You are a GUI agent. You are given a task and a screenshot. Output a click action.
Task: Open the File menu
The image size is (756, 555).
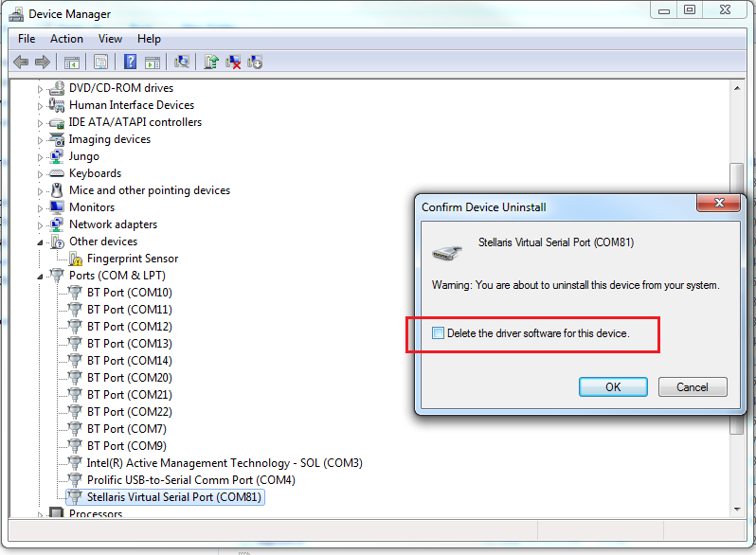tap(27, 39)
